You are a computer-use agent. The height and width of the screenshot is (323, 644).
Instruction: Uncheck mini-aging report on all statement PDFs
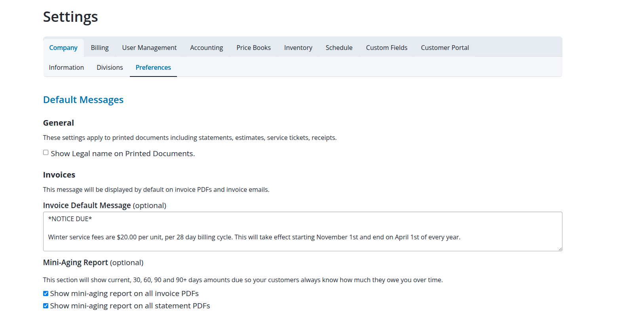click(x=46, y=306)
